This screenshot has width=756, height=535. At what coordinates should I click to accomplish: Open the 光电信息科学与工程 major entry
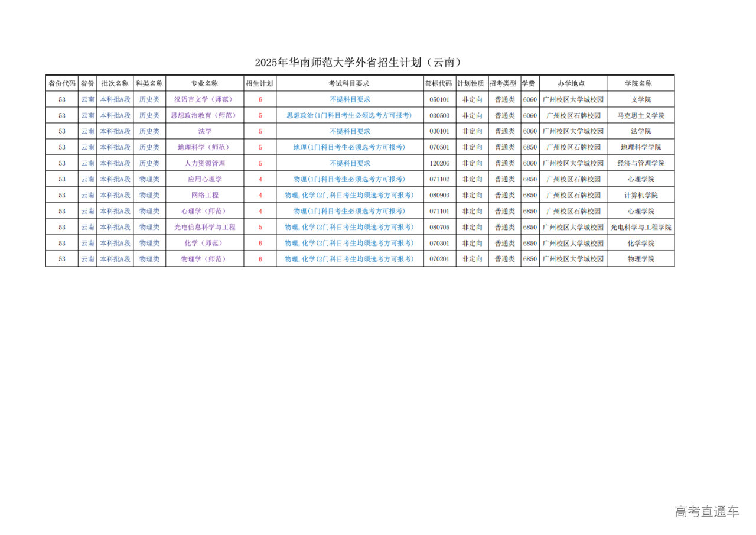point(204,227)
